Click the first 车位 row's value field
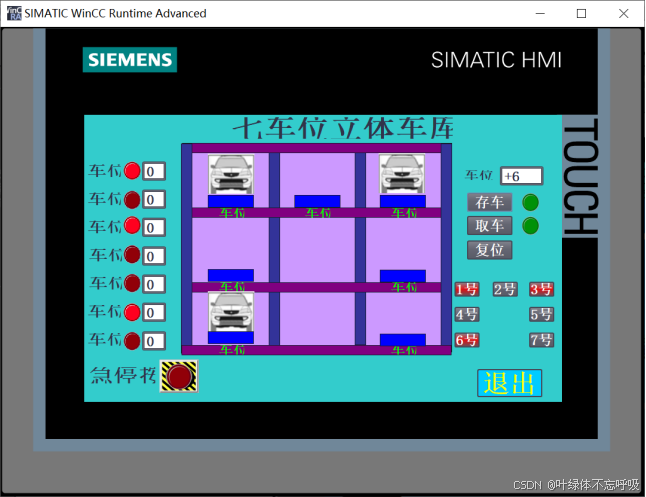 point(154,171)
